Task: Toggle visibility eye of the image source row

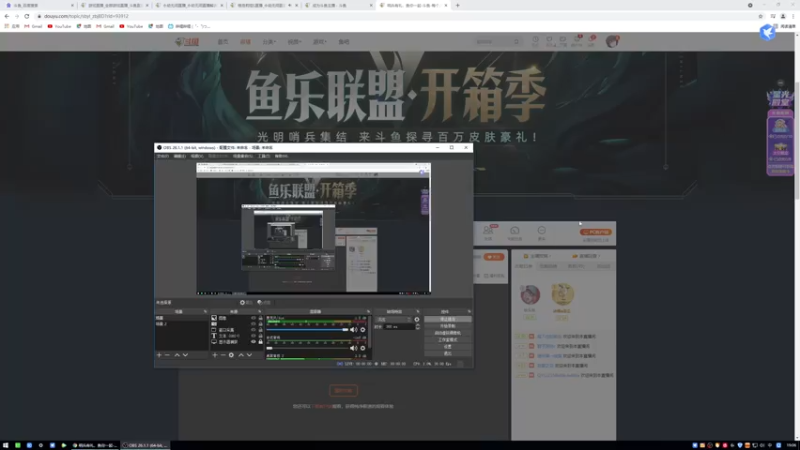Action: point(253,318)
